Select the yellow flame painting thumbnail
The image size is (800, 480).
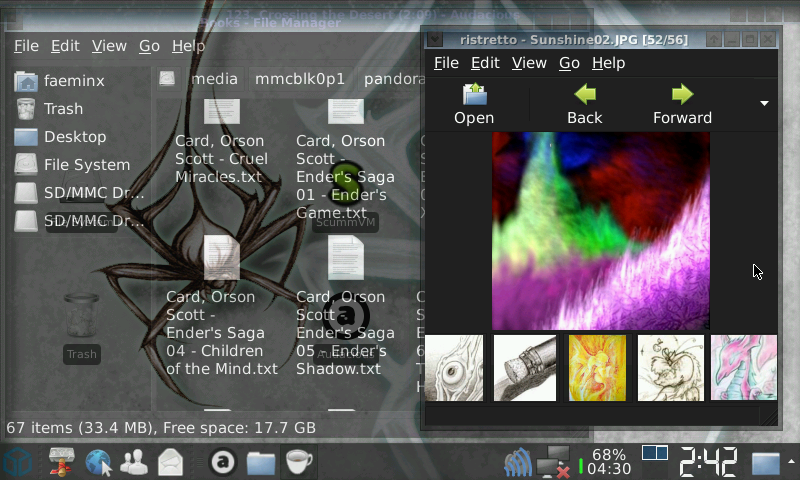coord(597,368)
